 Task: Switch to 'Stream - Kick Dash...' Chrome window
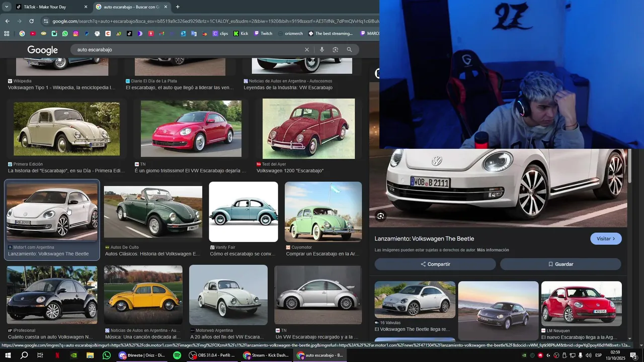click(266, 355)
